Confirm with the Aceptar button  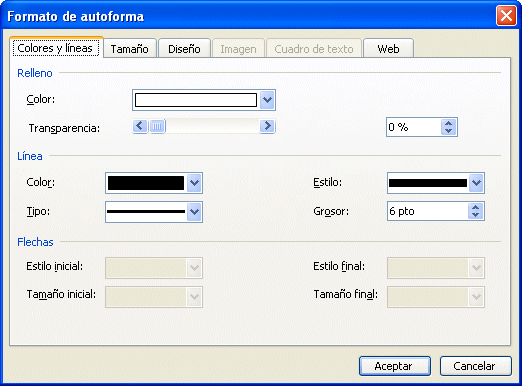395,366
